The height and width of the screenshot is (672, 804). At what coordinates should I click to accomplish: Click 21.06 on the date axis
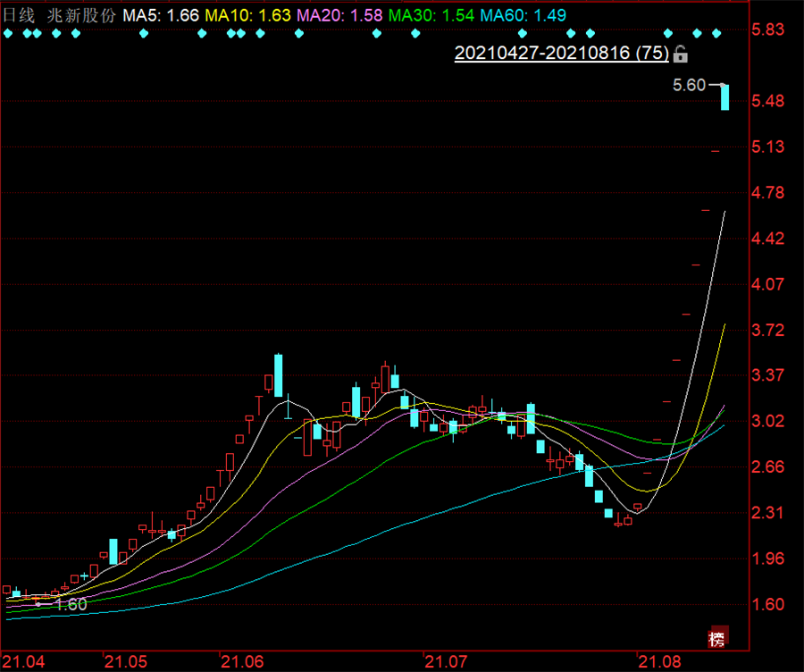click(x=242, y=662)
